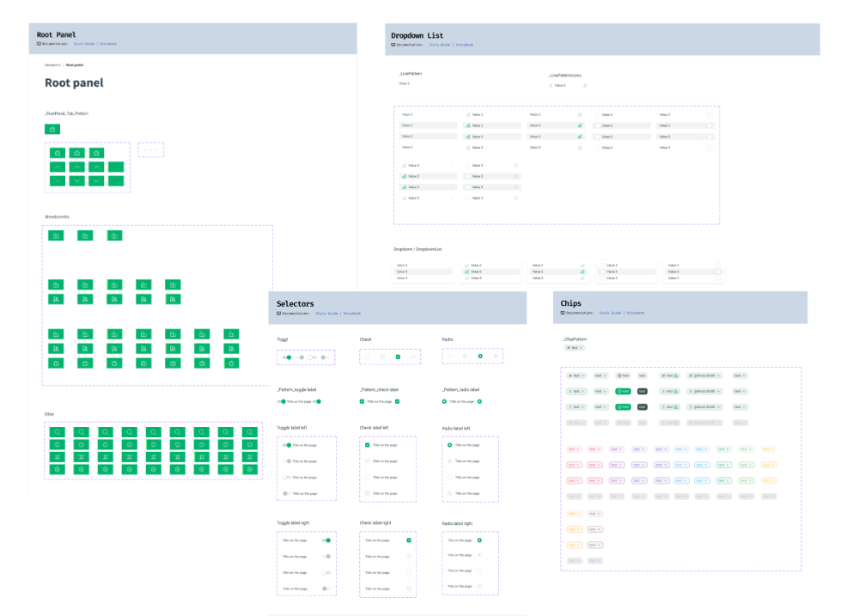Select the Value 3 item under _LinePatternIcons
The image size is (859, 616).
(559, 85)
